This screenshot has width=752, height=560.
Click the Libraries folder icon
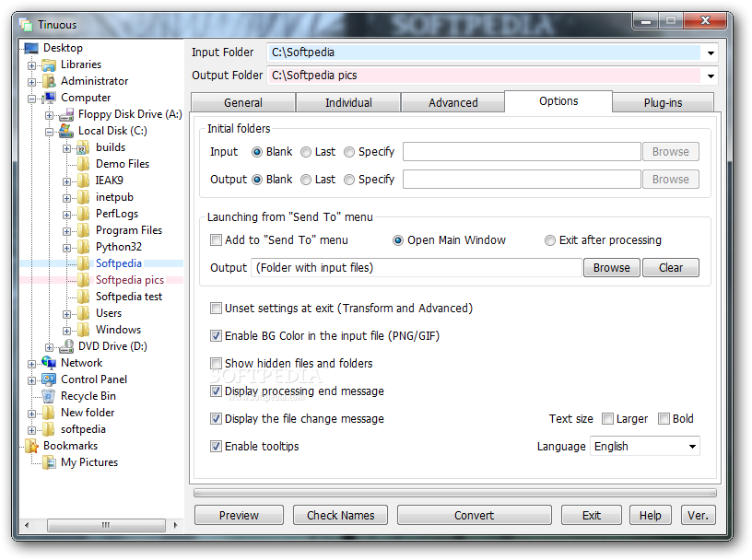49,64
